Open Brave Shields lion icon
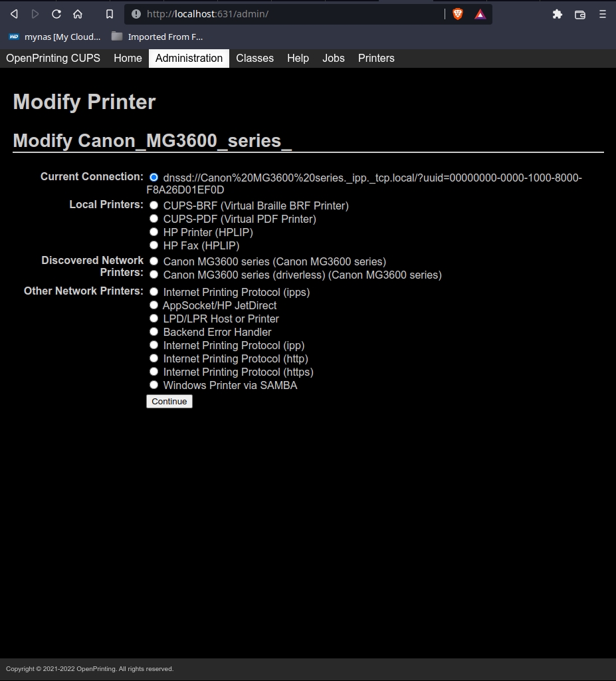 click(458, 14)
